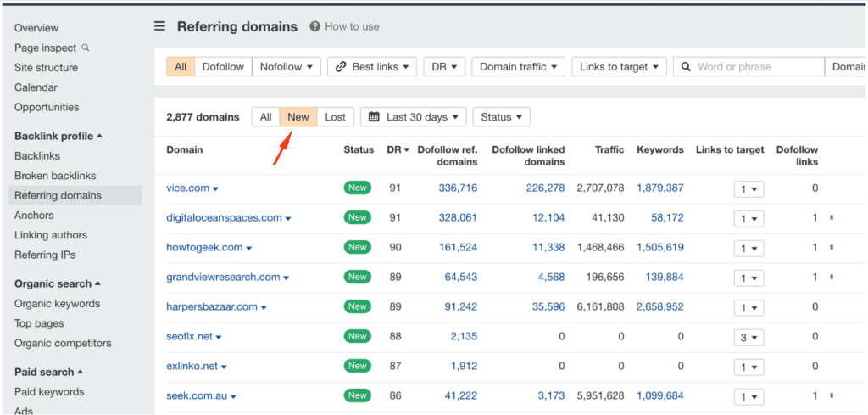Image resolution: width=868 pixels, height=415 pixels.
Task: Open the hamburger menu icon
Action: 159,26
